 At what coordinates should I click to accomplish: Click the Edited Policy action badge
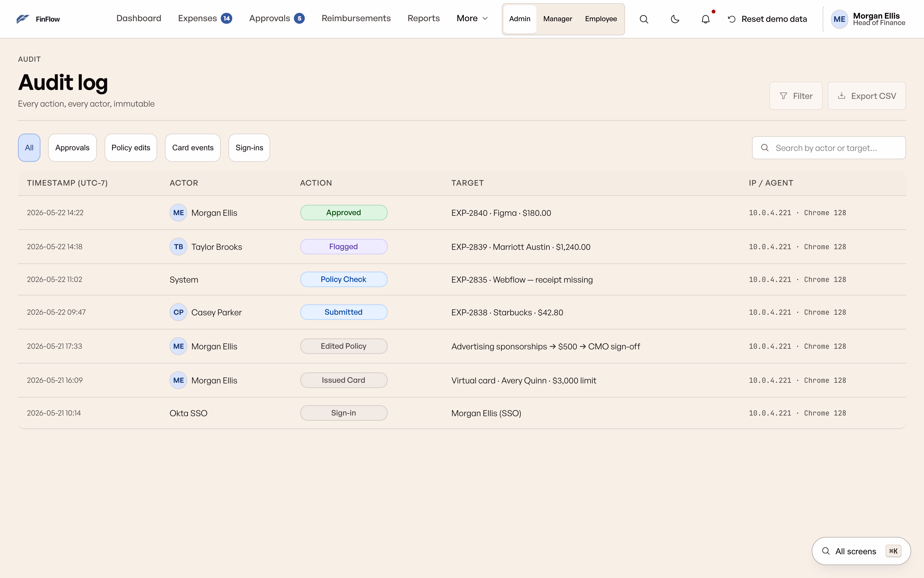(344, 346)
